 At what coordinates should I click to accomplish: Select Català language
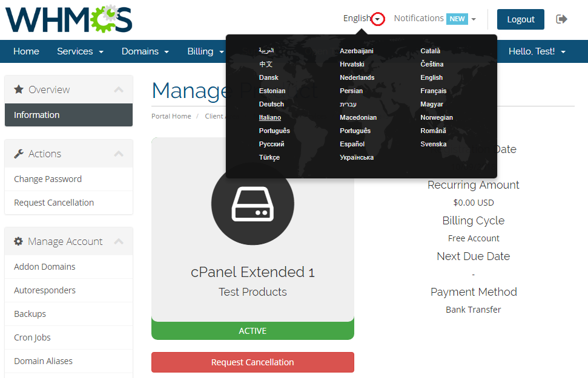tap(430, 51)
